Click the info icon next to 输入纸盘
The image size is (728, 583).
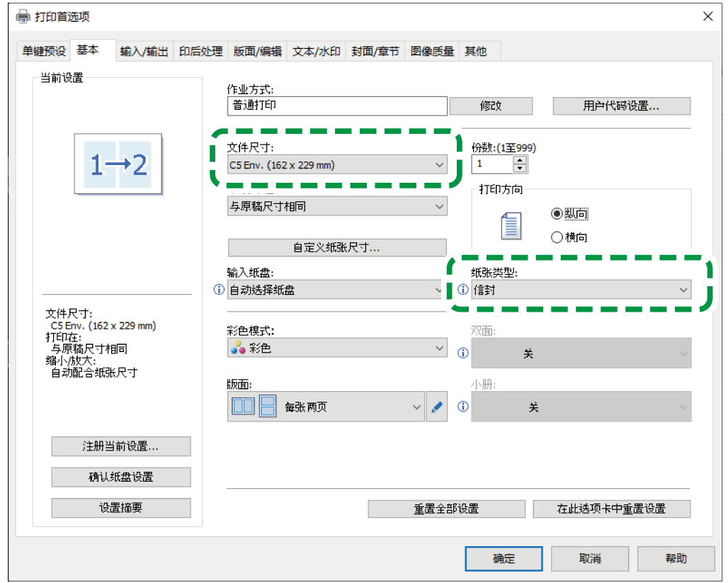tap(219, 290)
